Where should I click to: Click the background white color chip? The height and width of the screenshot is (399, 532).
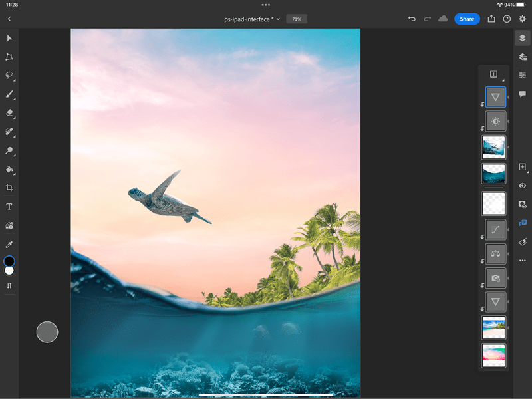tap(9, 271)
